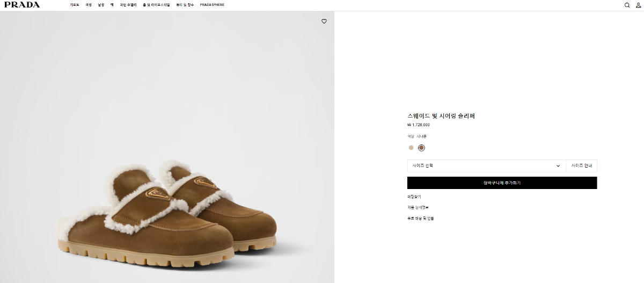This screenshot has width=644, height=283.
Task: Click the size dropdown chevron arrow
Action: (x=558, y=166)
